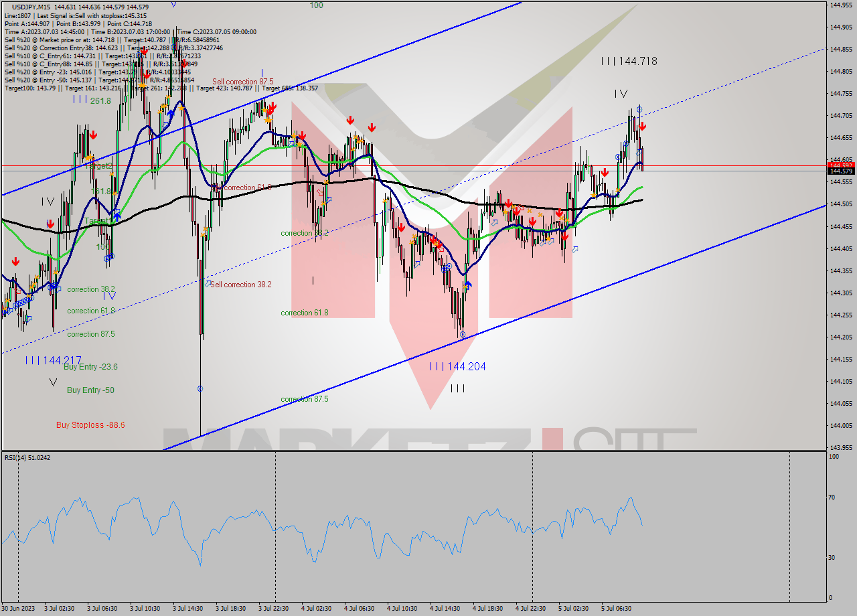Click the '4 Jul 14:30' time axis label

[x=445, y=609]
